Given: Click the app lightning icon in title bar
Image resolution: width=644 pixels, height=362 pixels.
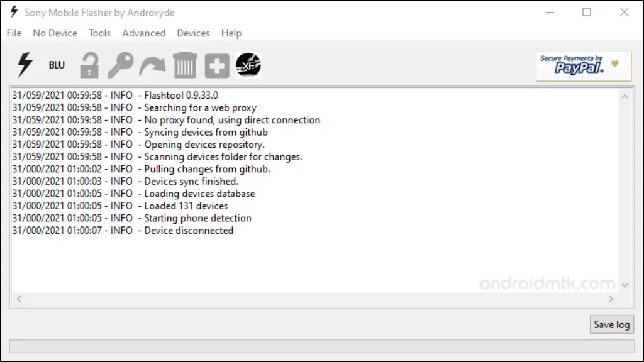Looking at the screenshot, I should coord(14,12).
